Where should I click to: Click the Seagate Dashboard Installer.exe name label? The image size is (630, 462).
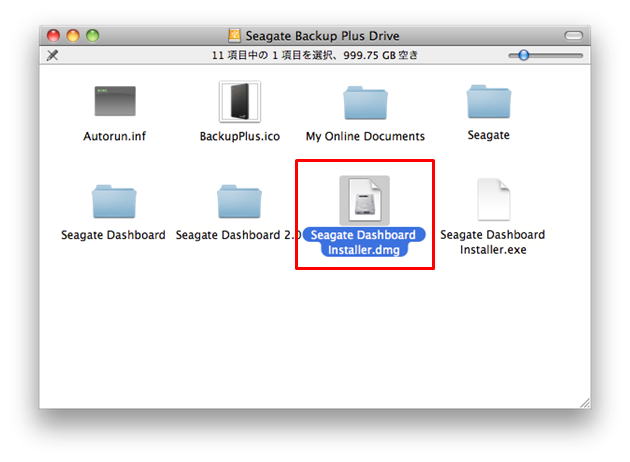tap(493, 242)
